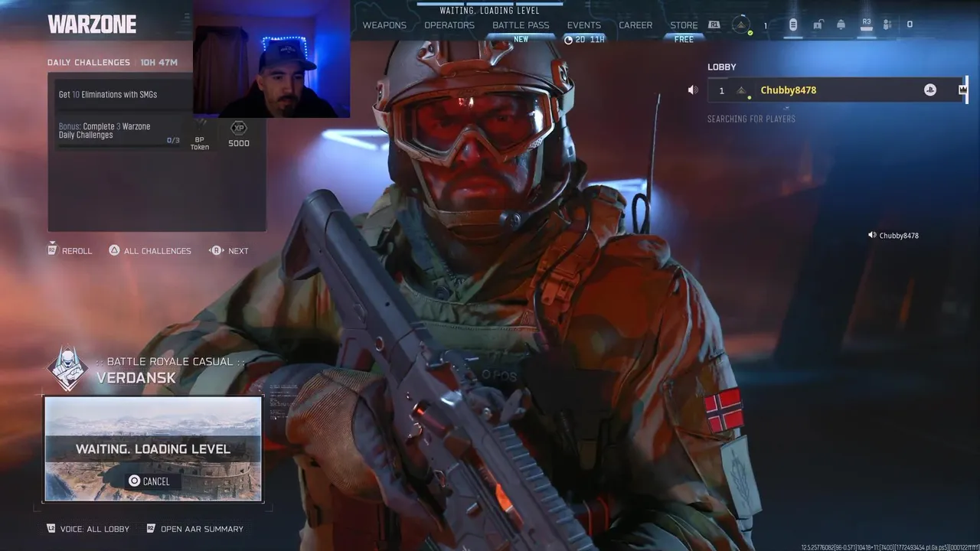Open the party lock privacy icon

coord(817,25)
